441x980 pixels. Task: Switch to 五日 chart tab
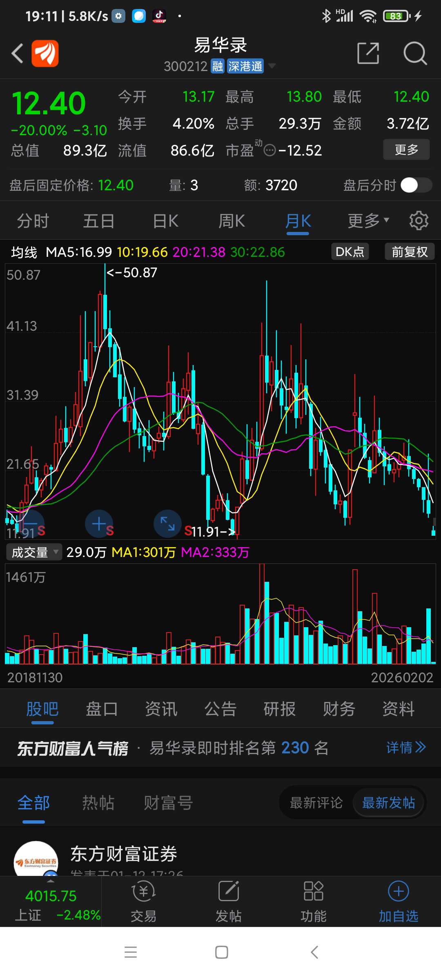pyautogui.click(x=99, y=221)
